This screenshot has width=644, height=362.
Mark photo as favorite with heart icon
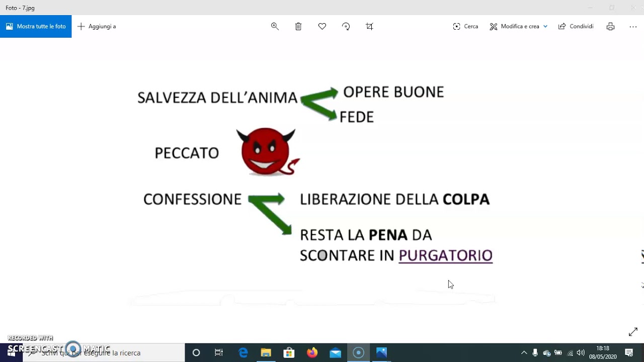pos(322,26)
